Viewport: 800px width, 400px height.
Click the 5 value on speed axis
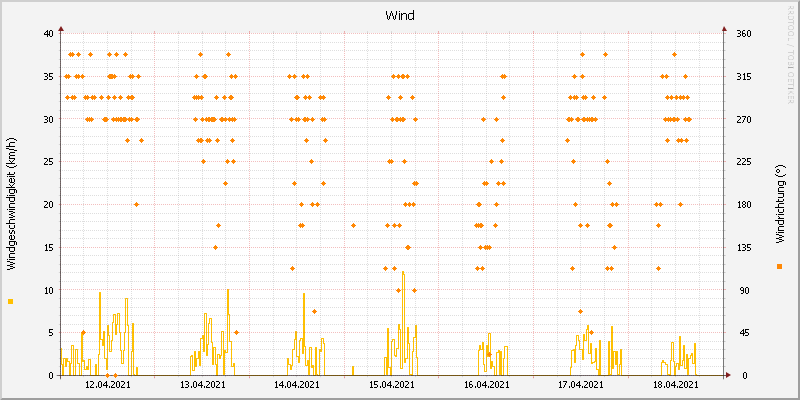tap(51, 333)
